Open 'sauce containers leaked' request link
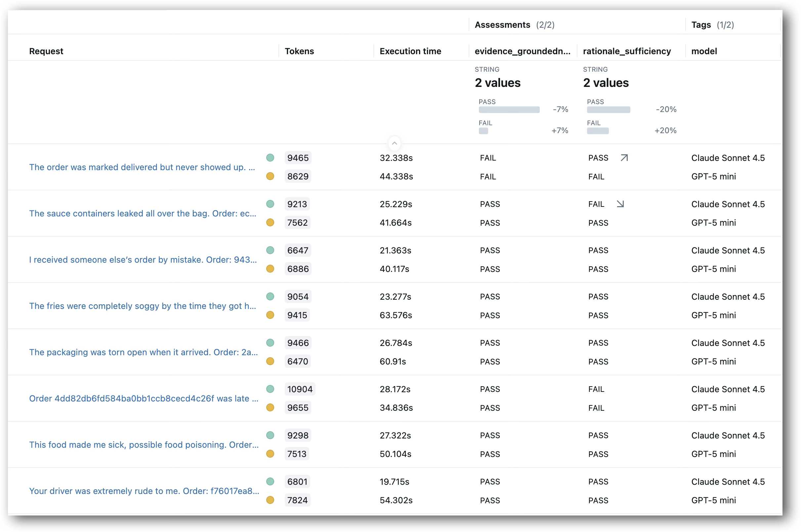This screenshot has height=532, width=801. point(143,213)
